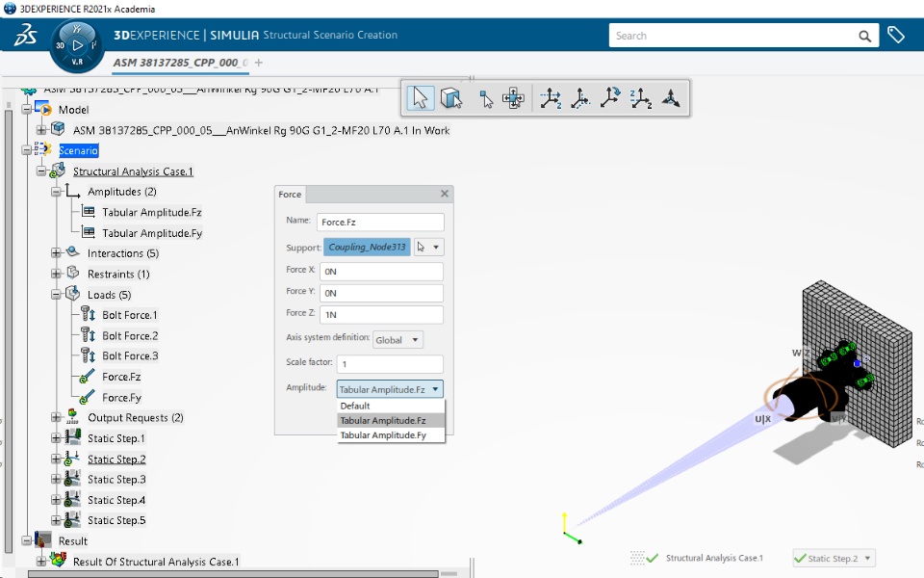The image size is (924, 578).
Task: Expand the Output Requests (2) node
Action: pos(56,417)
